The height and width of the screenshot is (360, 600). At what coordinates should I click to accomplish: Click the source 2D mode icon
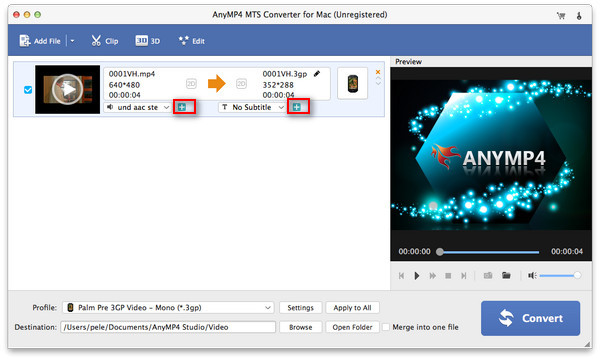click(191, 83)
